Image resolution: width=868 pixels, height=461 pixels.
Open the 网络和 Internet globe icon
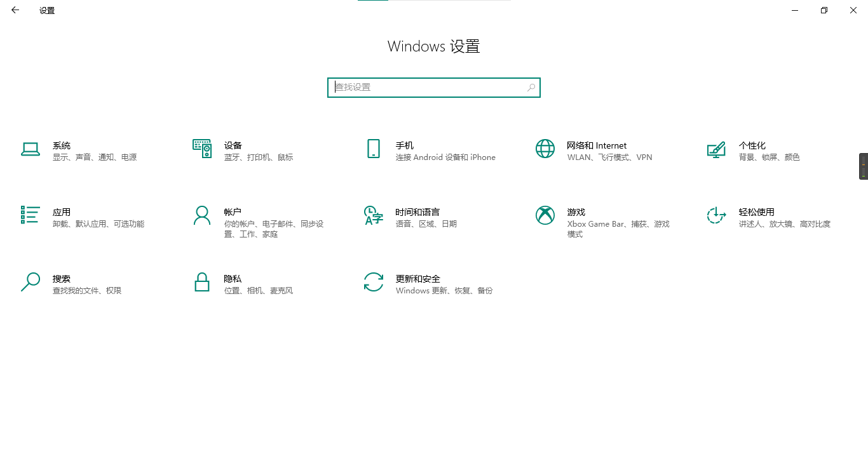(545, 149)
